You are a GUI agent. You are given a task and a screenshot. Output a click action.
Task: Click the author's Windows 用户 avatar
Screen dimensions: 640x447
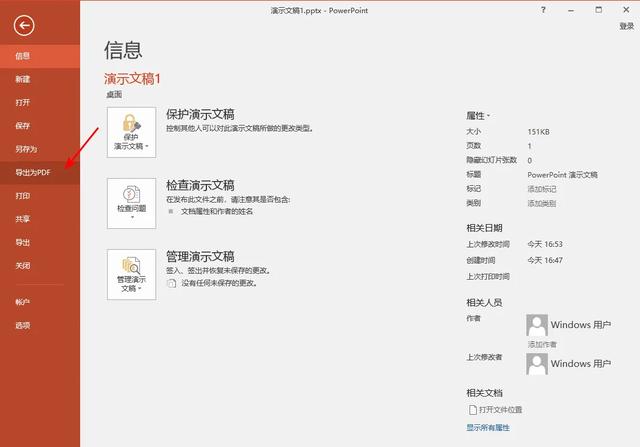click(537, 325)
